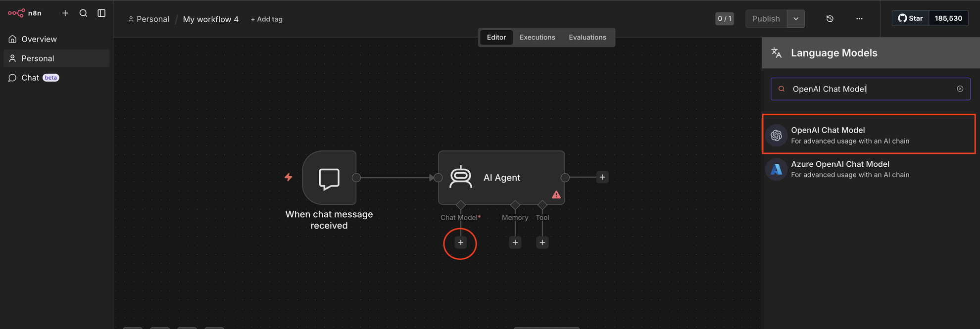Select Azure OpenAI Chat Model result
This screenshot has width=980, height=329.
pyautogui.click(x=869, y=169)
